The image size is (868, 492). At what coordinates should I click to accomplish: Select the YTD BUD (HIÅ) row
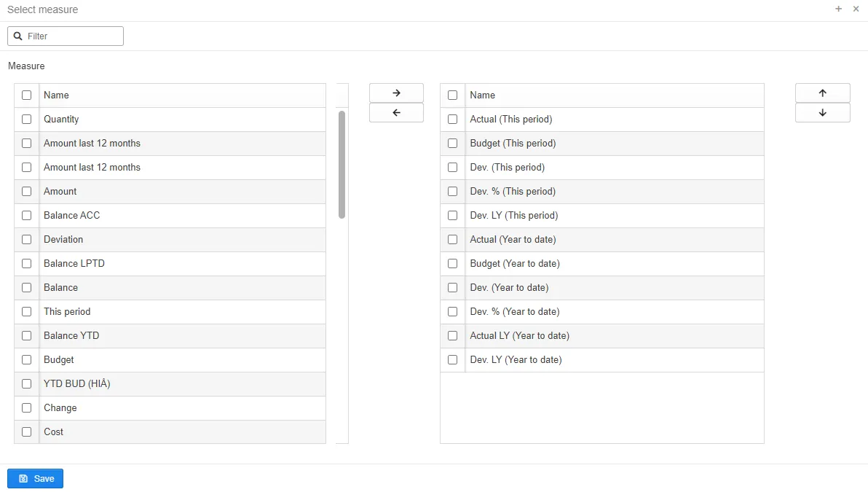pos(76,383)
